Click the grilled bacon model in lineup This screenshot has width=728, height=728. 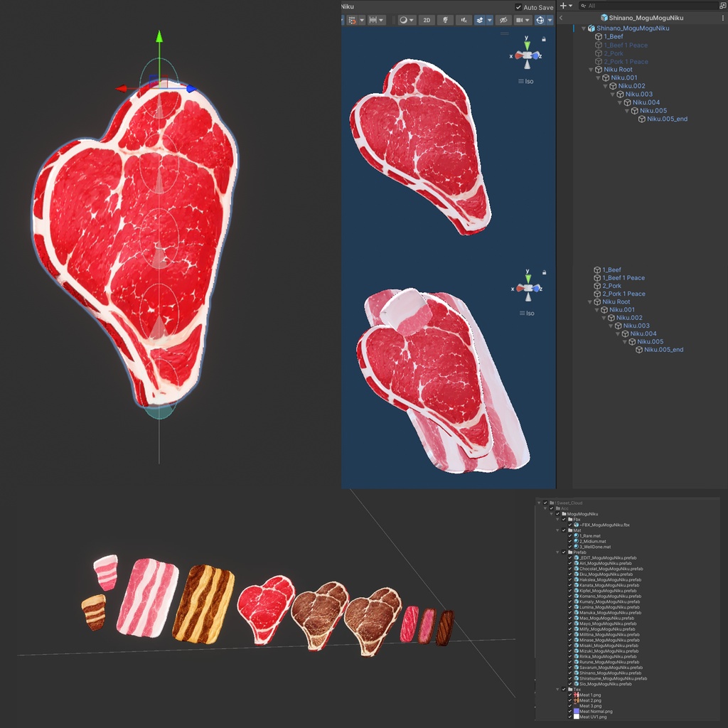pos(203,604)
